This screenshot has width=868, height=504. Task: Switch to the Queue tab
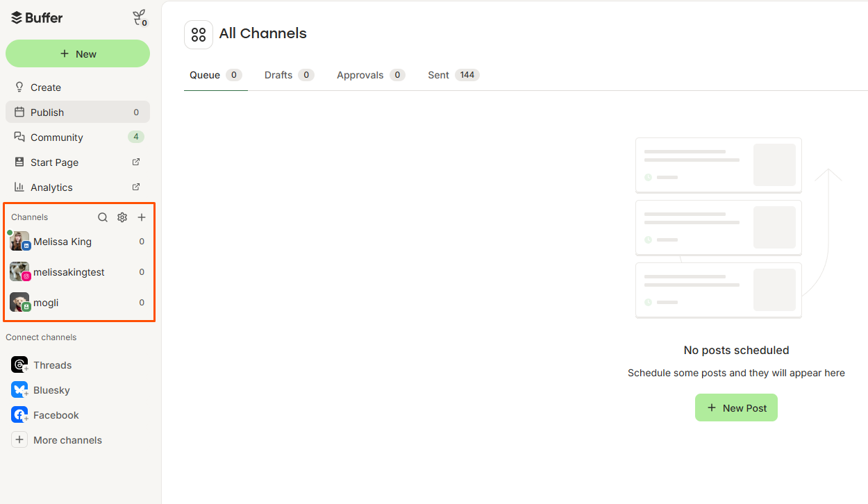(x=215, y=75)
